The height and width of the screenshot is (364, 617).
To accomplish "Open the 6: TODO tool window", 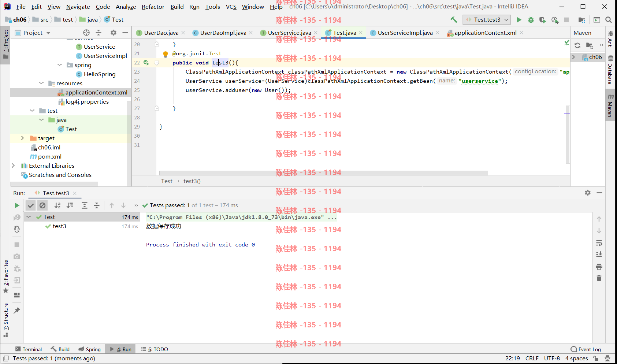I will coord(155,349).
